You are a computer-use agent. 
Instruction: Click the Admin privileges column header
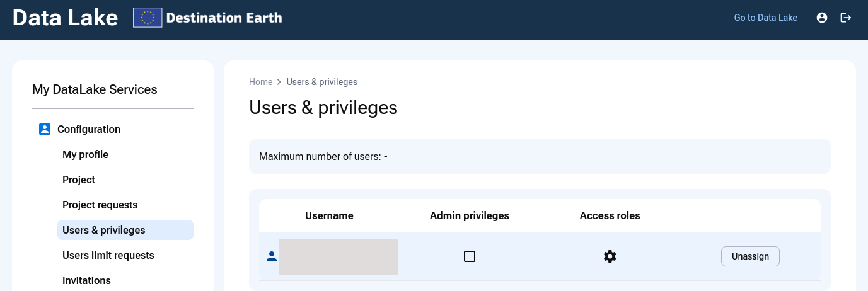pyautogui.click(x=470, y=215)
